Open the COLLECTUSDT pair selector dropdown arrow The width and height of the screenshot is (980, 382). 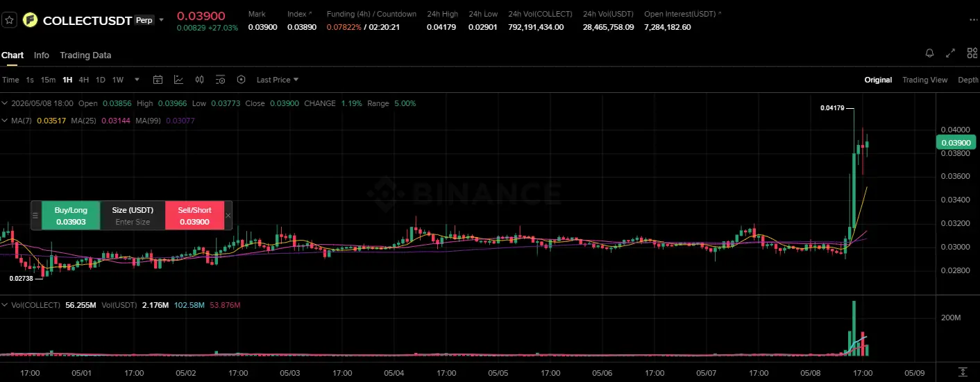point(162,20)
